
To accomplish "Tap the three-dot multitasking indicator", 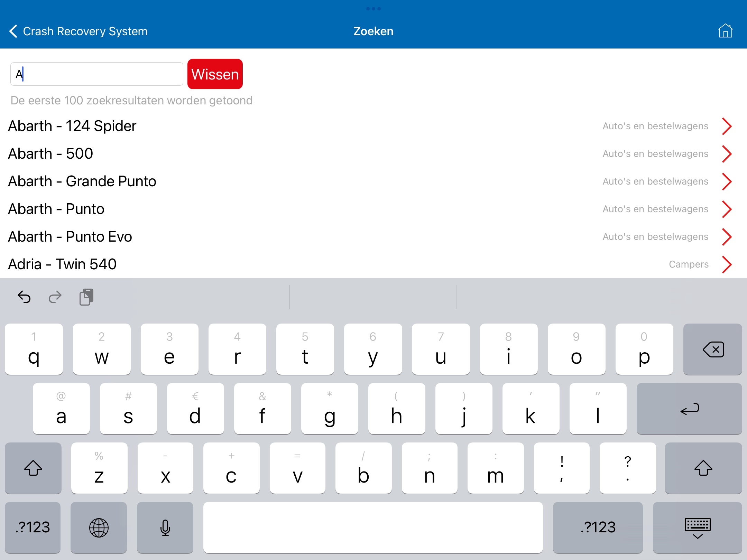I will coord(373,8).
